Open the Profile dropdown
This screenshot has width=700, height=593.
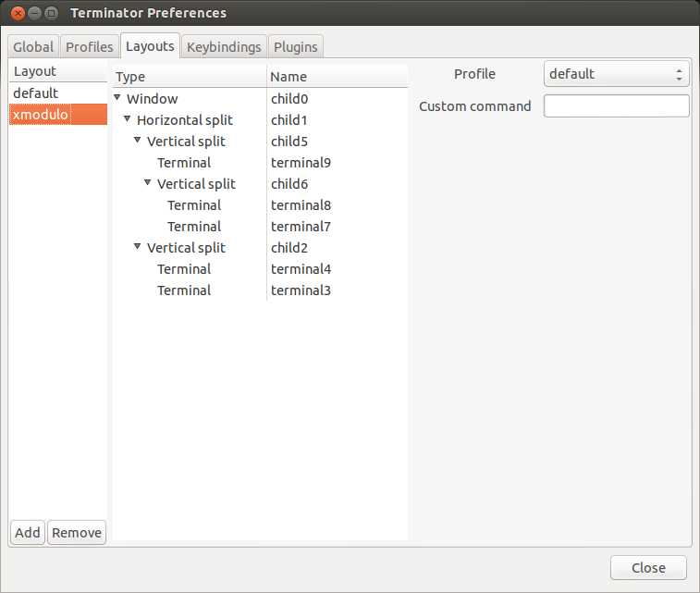[x=617, y=74]
